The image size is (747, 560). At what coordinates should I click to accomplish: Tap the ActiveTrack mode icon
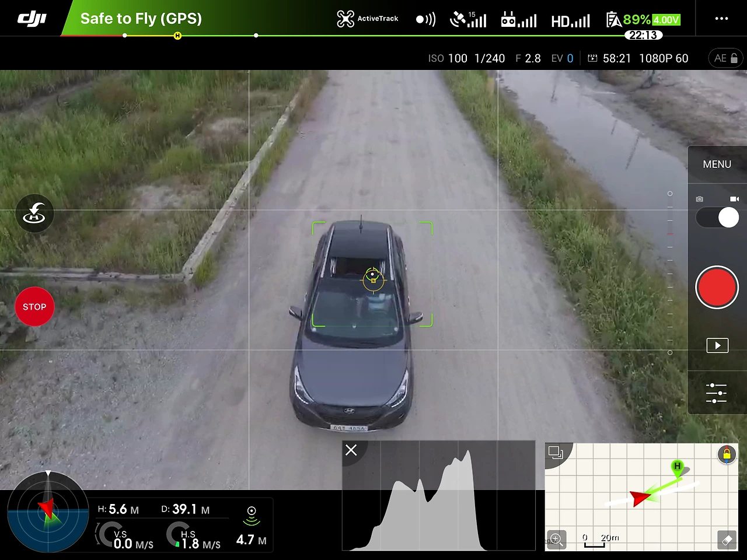pos(345,18)
